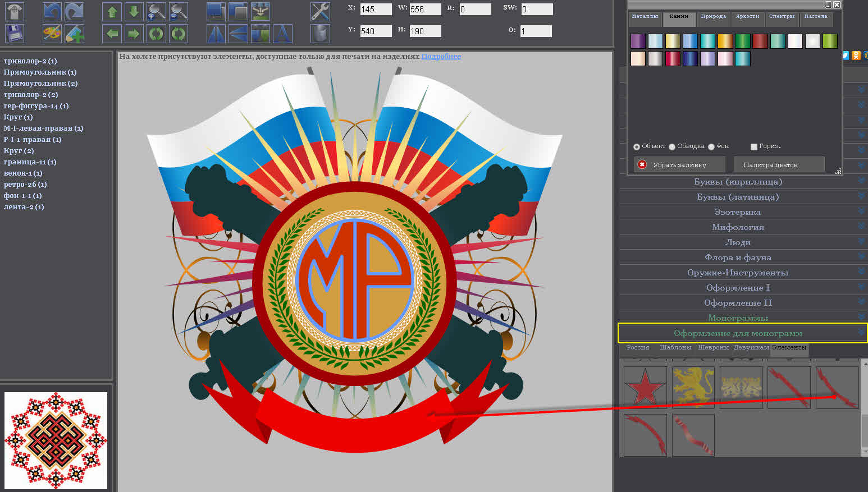Click the O opacity input field
The image size is (868, 492).
pos(536,31)
